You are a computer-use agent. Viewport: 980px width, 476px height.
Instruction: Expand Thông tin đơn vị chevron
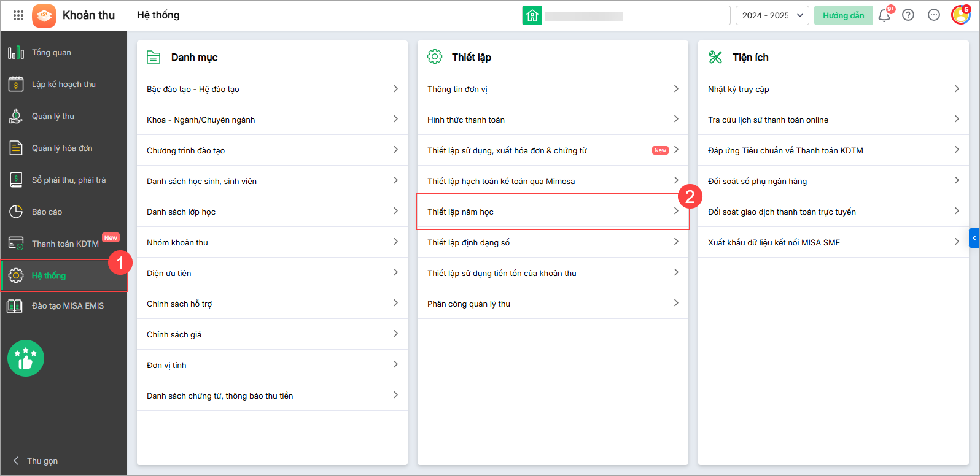(x=676, y=89)
